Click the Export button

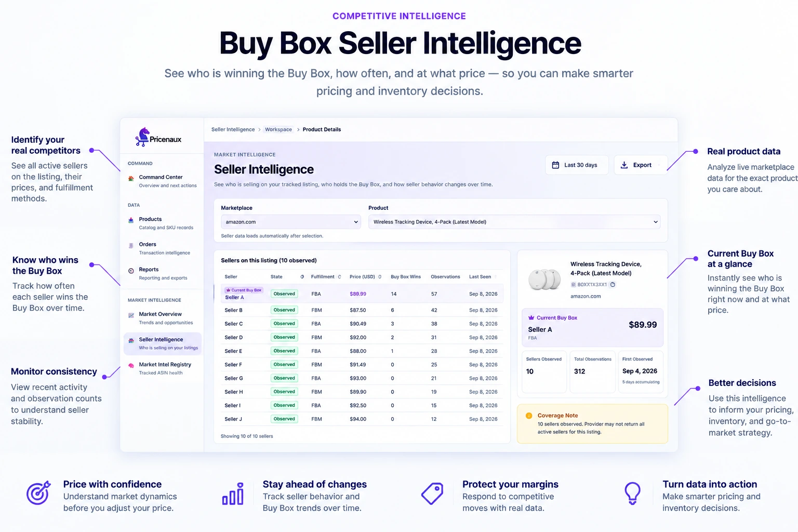coord(641,165)
